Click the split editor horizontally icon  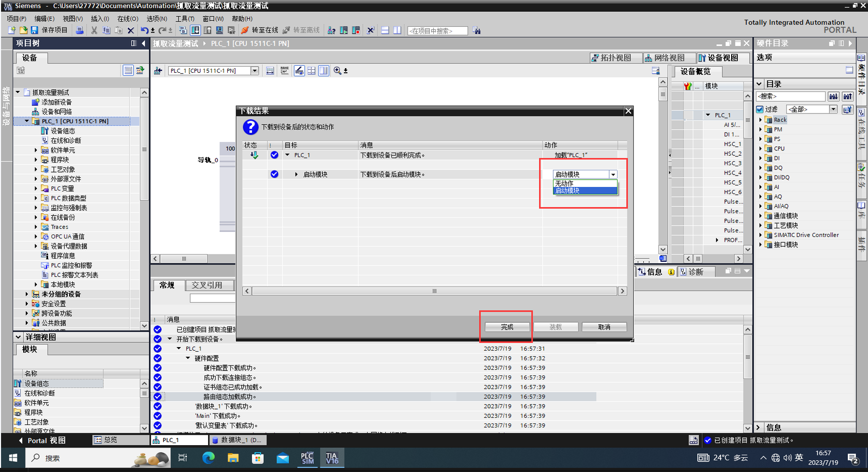(385, 30)
